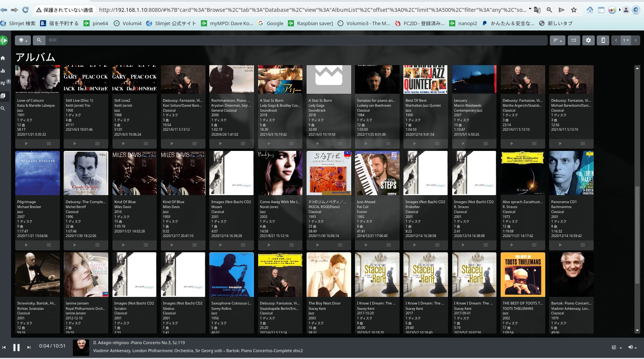Open the queue icon in sidebar
The image size is (644, 359).
coord(3,83)
